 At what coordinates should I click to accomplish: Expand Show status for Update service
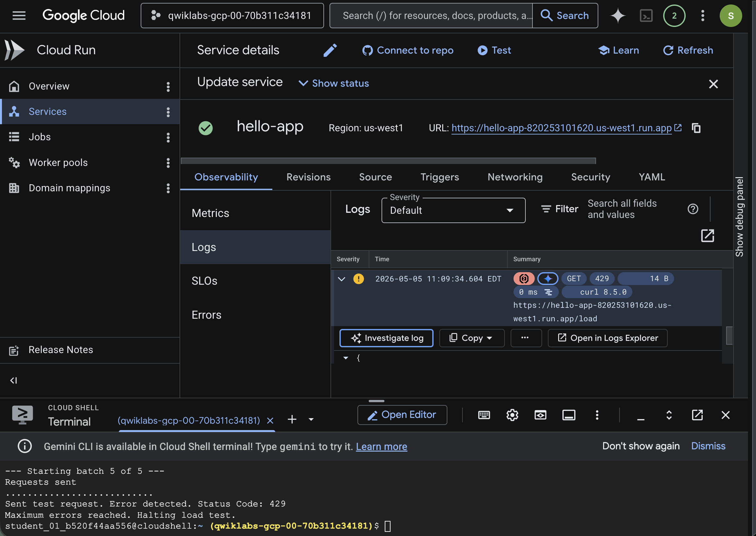point(334,83)
